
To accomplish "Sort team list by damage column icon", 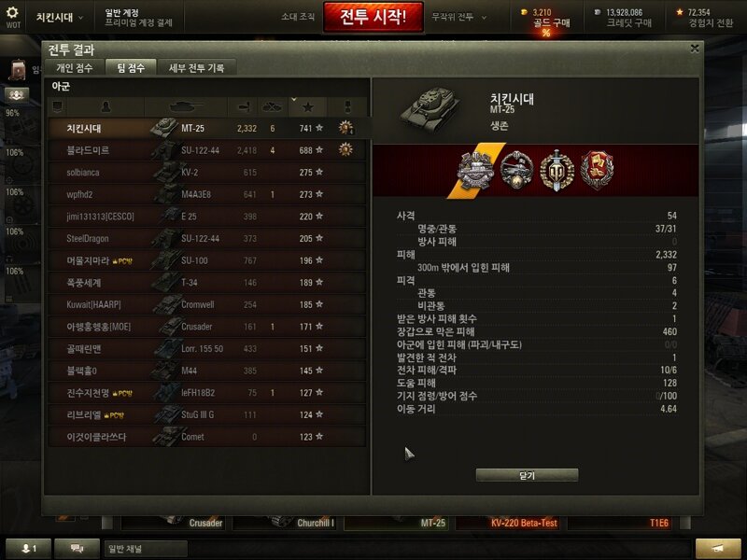I will (x=244, y=106).
